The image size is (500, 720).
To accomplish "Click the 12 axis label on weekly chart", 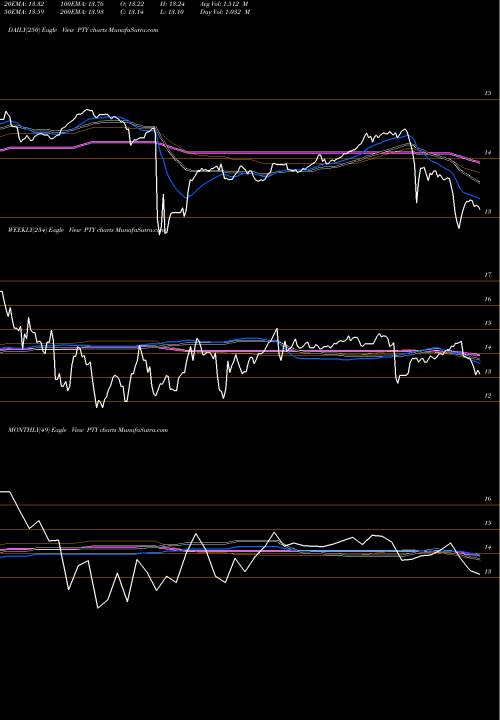I will pyautogui.click(x=488, y=395).
